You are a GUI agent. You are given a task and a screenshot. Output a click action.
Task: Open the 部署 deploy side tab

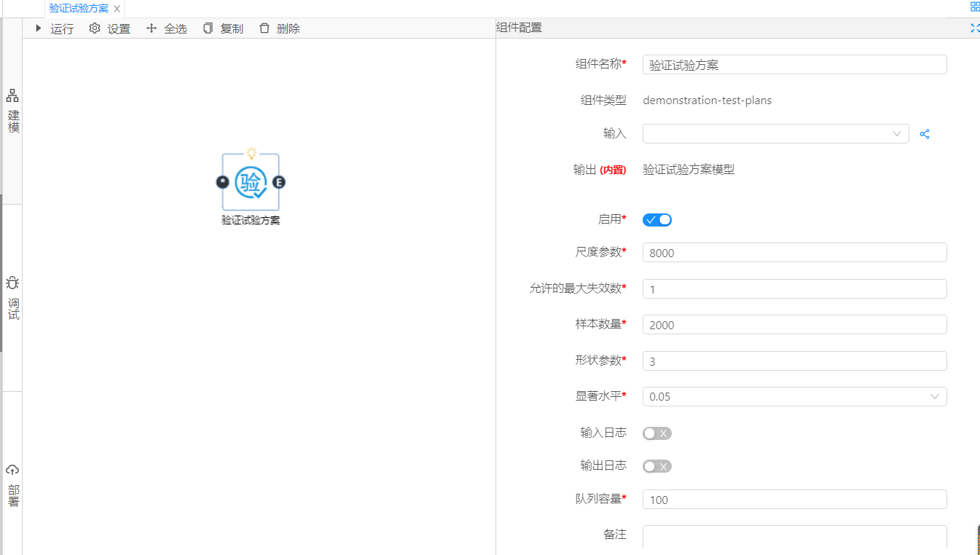click(13, 486)
